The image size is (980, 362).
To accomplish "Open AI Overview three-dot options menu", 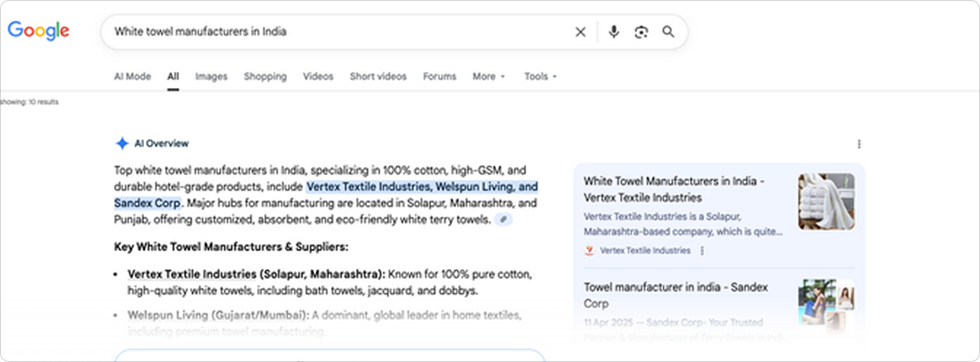I will (x=859, y=144).
